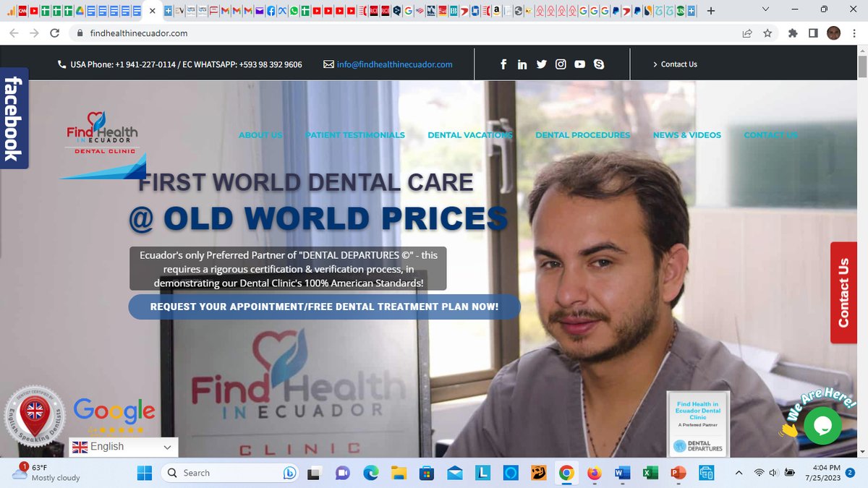Open the Facebook icon in header
This screenshot has height=488, width=868.
click(503, 64)
